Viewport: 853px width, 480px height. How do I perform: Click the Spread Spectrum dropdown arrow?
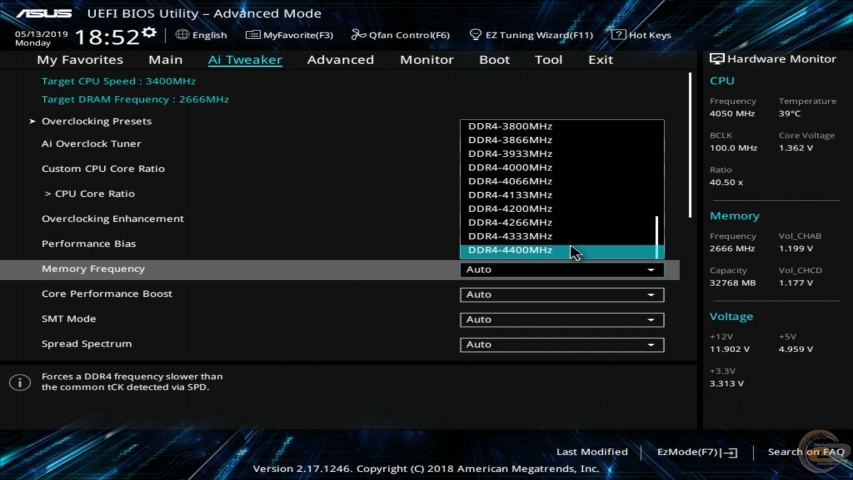coord(651,345)
